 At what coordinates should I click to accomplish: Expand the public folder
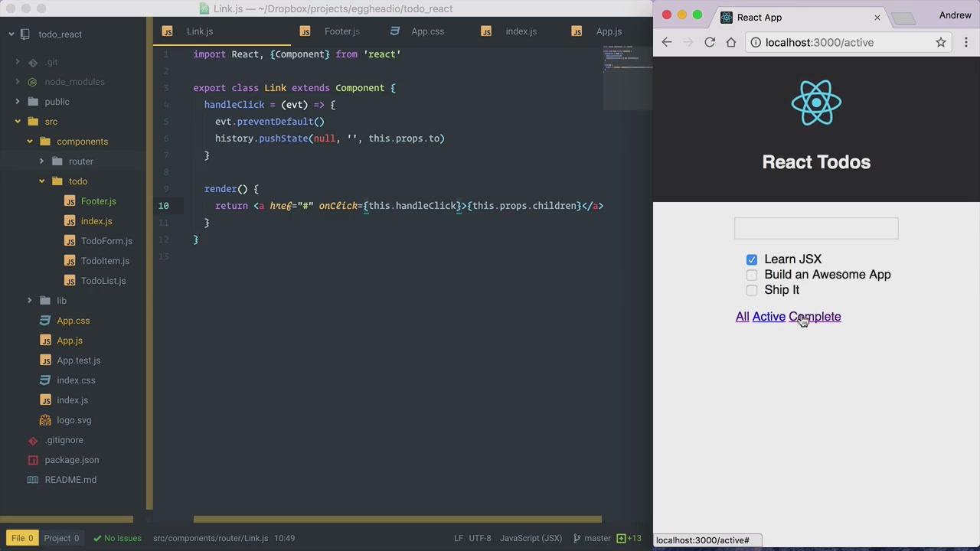point(18,102)
